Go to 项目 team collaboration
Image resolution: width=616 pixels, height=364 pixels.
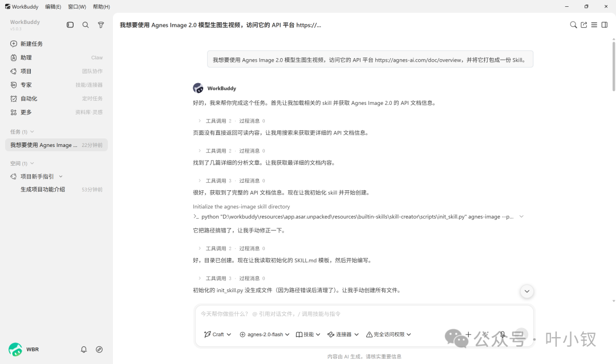tap(56, 71)
